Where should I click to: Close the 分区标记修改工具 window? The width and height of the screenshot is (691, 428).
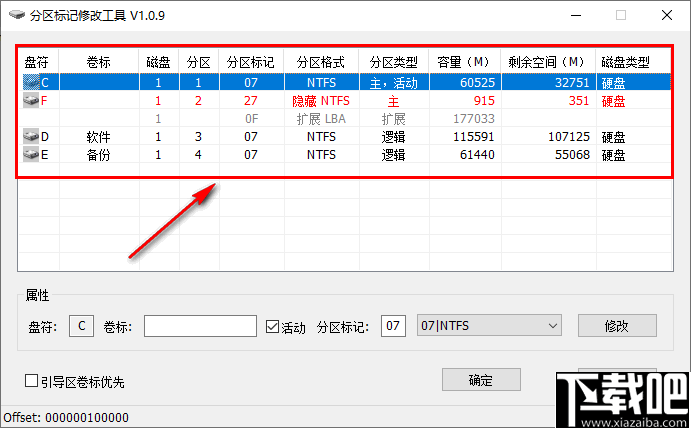click(x=667, y=15)
